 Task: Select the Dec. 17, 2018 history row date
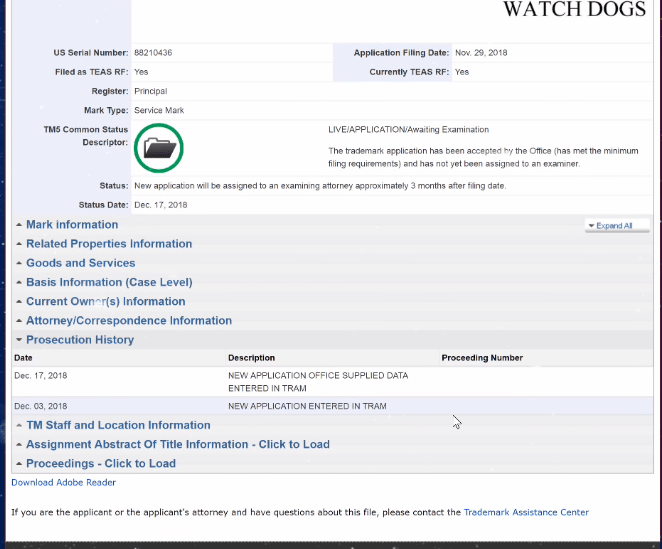(x=41, y=376)
